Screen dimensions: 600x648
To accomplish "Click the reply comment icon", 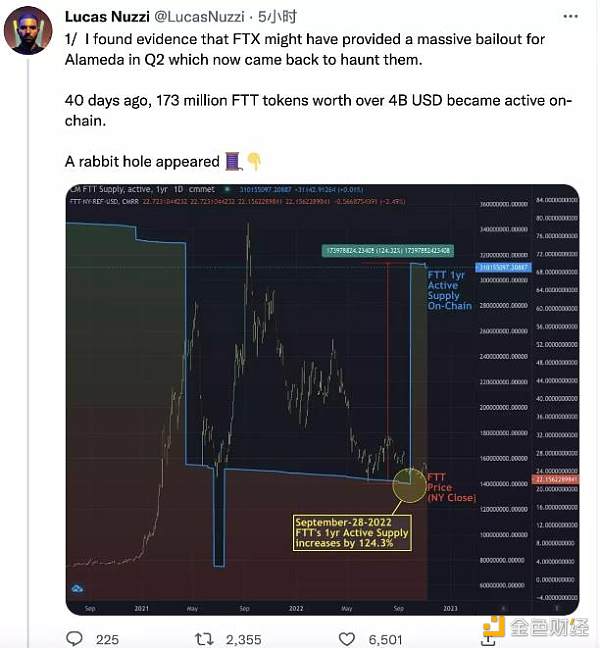I will [76, 638].
